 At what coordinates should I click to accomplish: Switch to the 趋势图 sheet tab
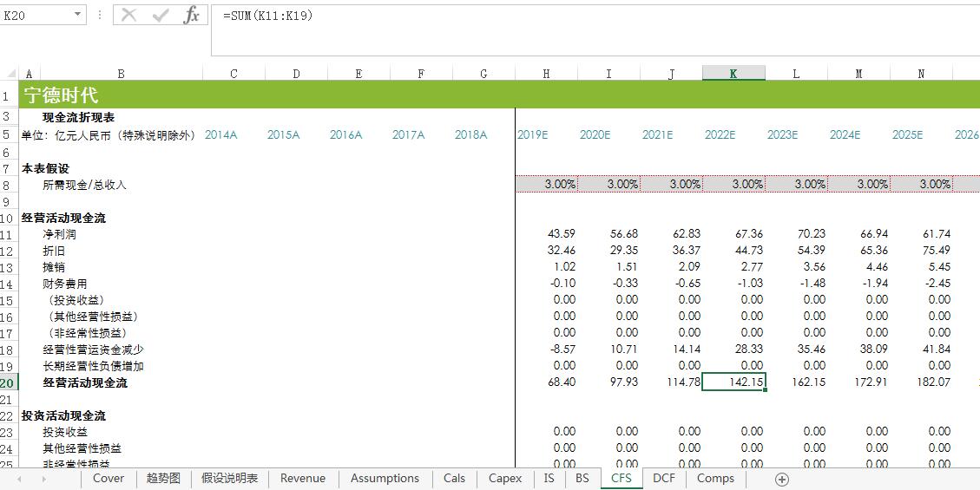point(163,479)
